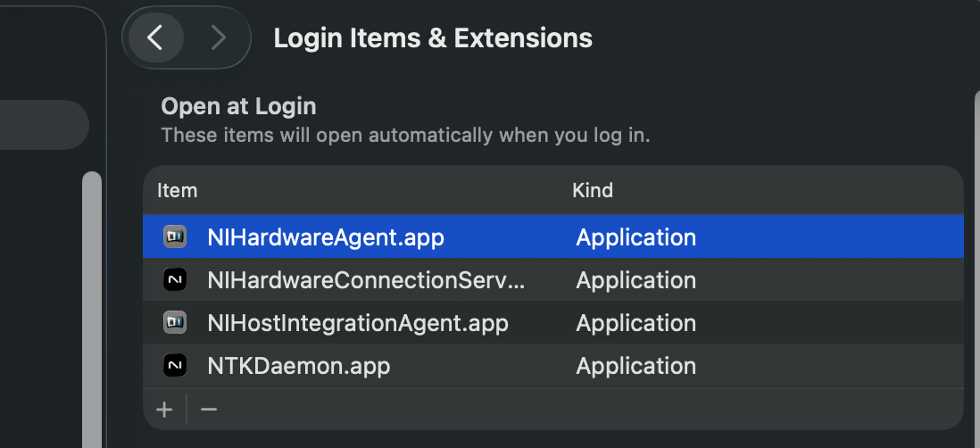Click the sidebar vertical scrollbar
Screen dimensions: 980x448
(92, 310)
